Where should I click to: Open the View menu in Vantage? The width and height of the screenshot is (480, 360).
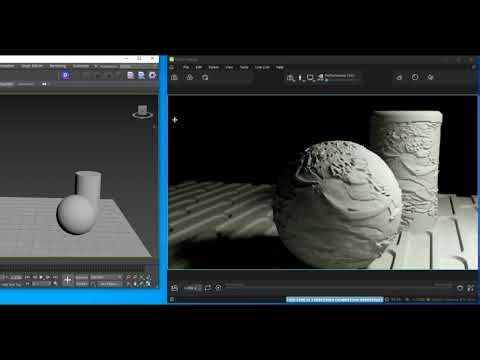(229, 67)
